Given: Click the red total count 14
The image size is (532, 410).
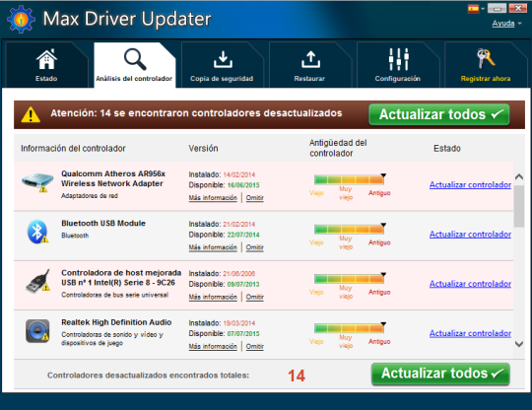Looking at the screenshot, I should coord(297,376).
